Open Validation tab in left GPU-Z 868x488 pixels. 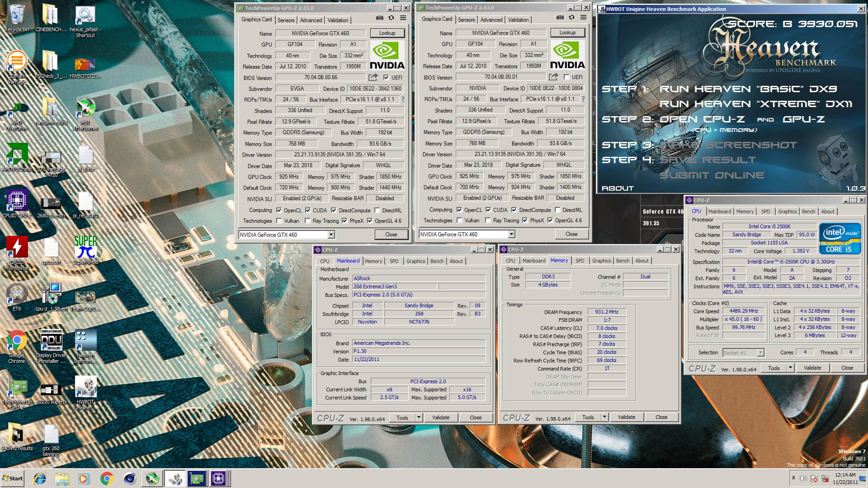338,20
